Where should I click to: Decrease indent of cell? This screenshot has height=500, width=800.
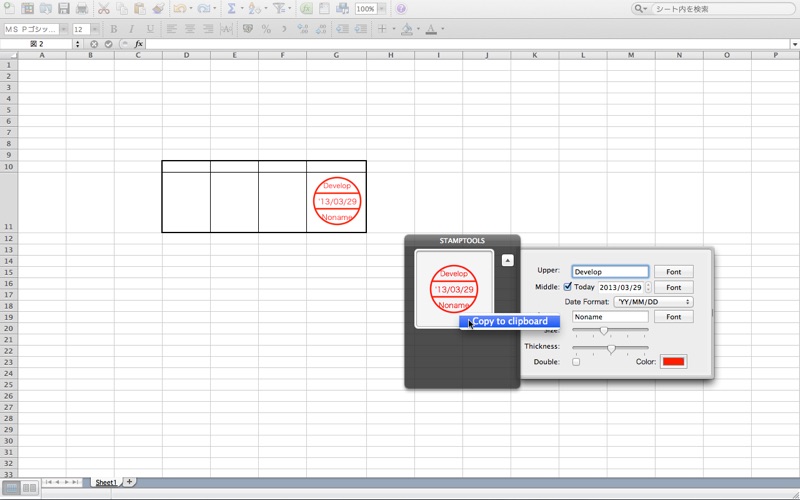342,29
